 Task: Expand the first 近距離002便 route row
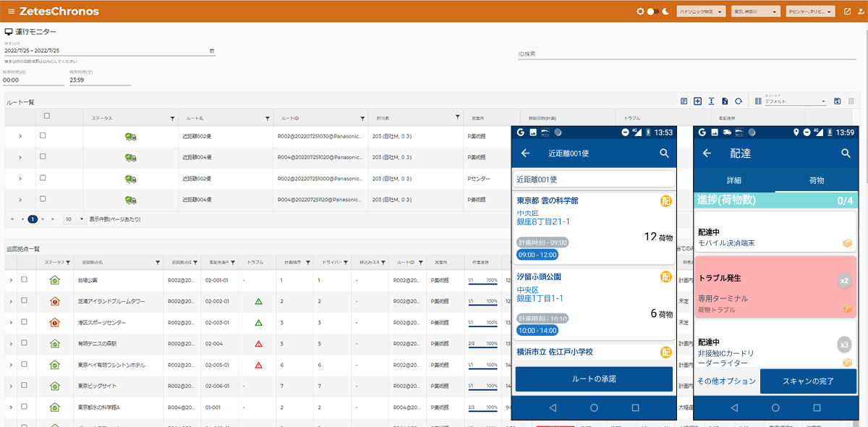tap(20, 136)
